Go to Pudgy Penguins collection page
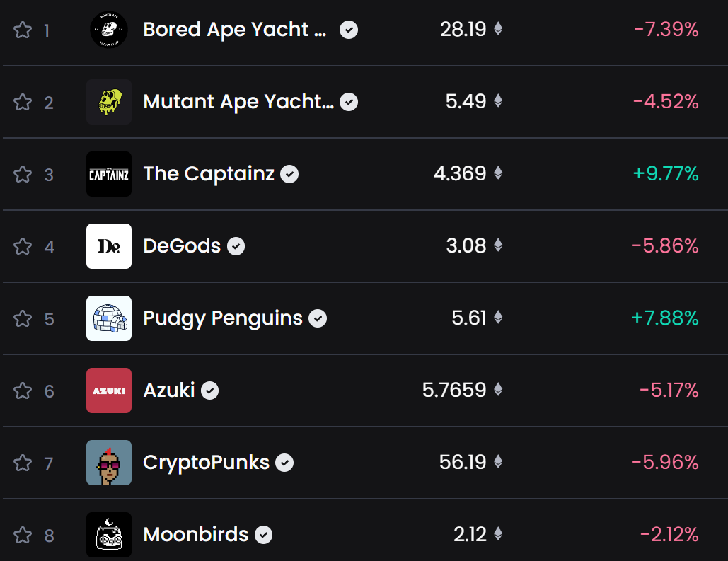This screenshot has width=728, height=561. coord(223,318)
